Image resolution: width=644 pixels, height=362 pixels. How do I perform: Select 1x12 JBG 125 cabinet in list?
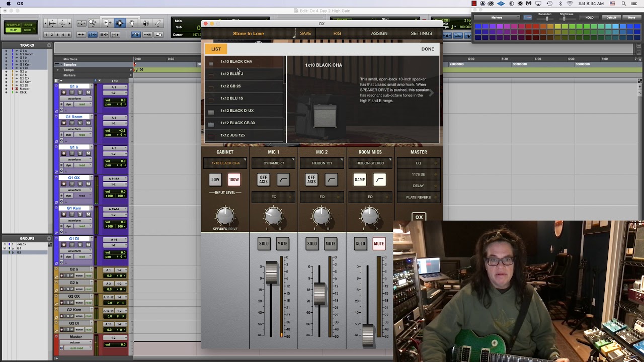coord(244,135)
